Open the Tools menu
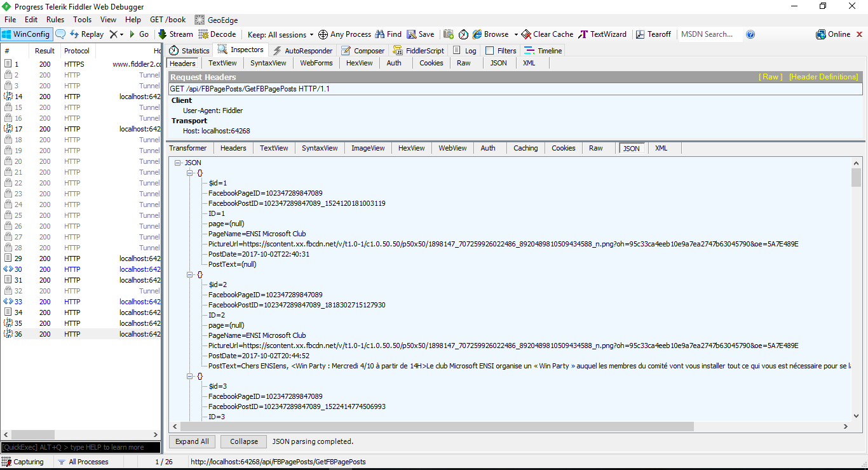The width and height of the screenshot is (868, 470). 82,20
